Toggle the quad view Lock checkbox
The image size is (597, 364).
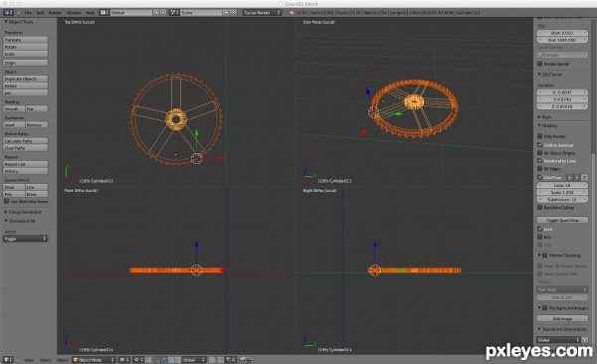coord(540,229)
